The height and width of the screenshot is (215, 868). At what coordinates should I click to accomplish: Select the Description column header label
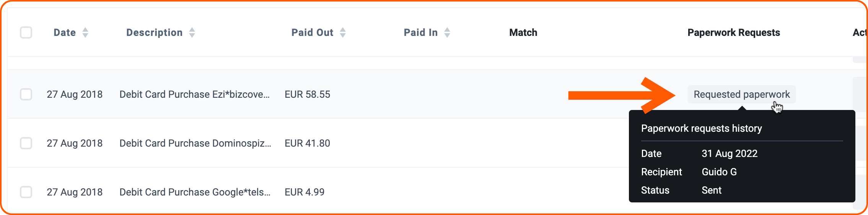click(155, 32)
